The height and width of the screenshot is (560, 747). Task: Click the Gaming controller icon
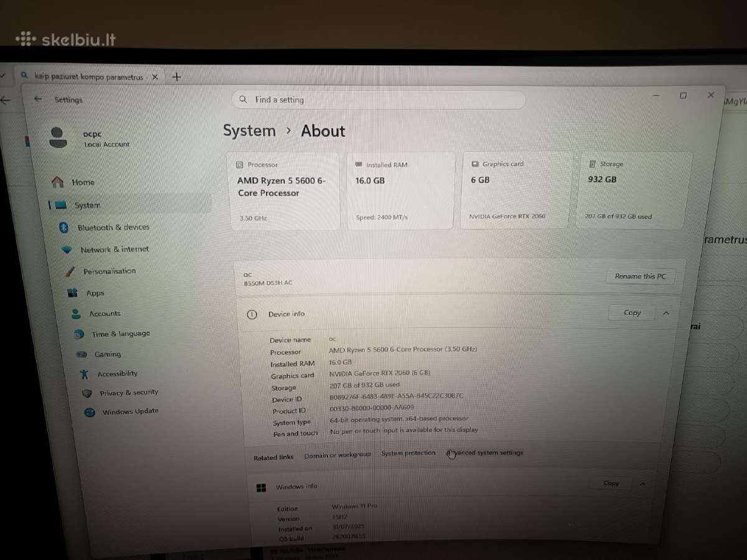point(82,354)
